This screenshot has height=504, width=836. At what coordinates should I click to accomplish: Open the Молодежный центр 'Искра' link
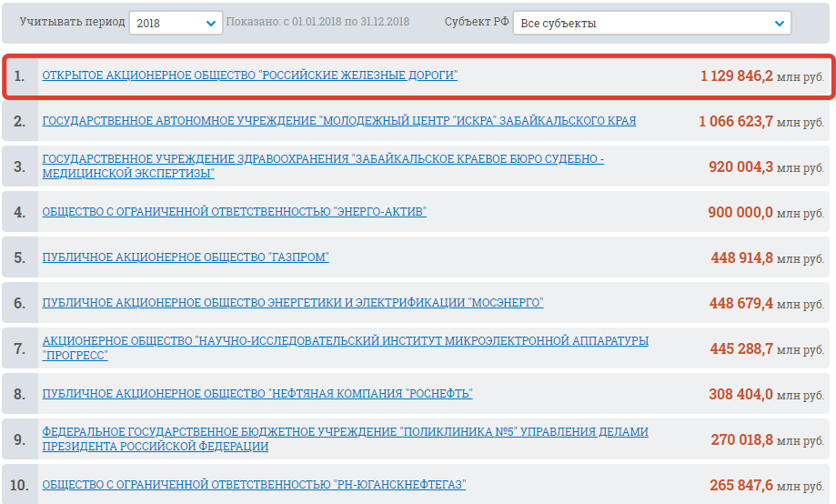pyautogui.click(x=338, y=121)
